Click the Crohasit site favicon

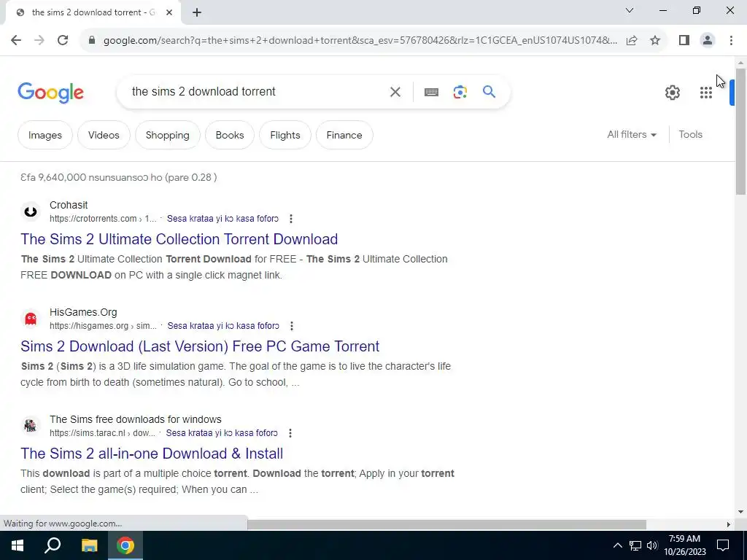(x=31, y=211)
